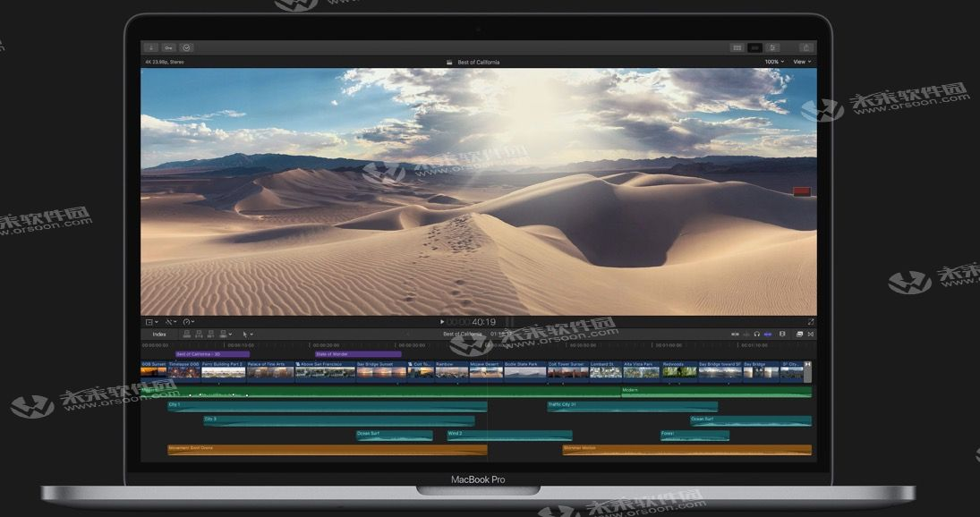The width and height of the screenshot is (980, 517).
Task: Open the Transitions browser icon
Action: coord(811,334)
